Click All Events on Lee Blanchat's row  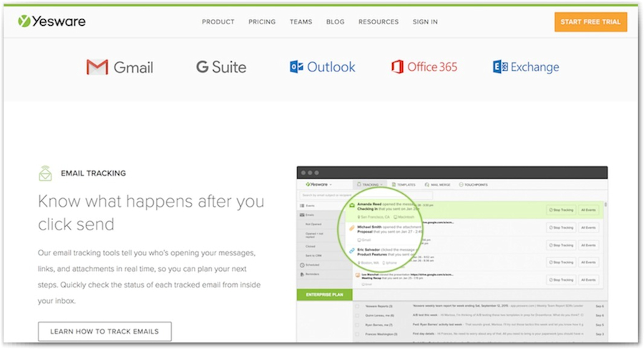(588, 280)
